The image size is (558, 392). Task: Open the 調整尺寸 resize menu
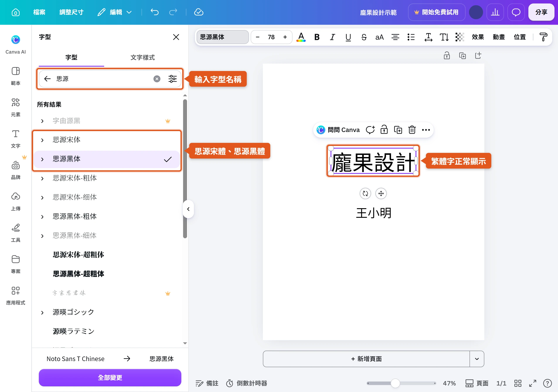click(x=71, y=12)
